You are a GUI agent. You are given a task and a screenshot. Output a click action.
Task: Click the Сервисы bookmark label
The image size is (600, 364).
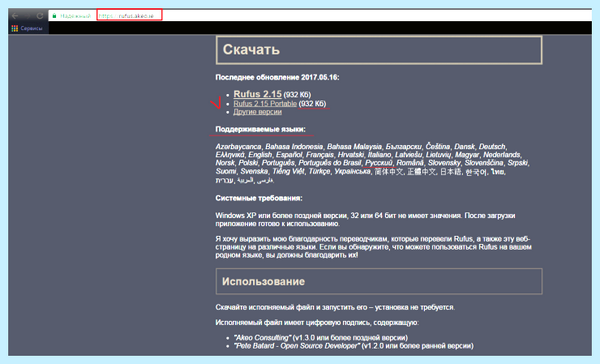(31, 28)
